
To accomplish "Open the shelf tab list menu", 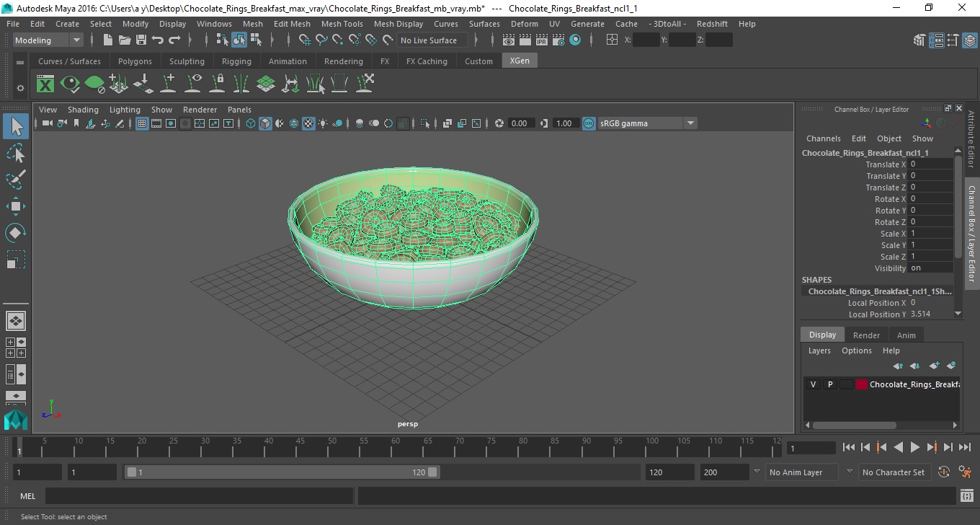I will (x=20, y=63).
